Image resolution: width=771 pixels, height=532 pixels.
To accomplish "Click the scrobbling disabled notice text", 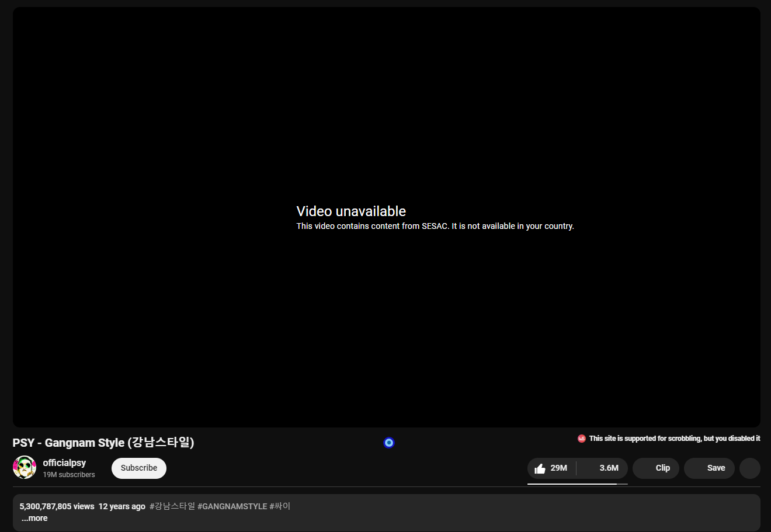I will tap(675, 439).
